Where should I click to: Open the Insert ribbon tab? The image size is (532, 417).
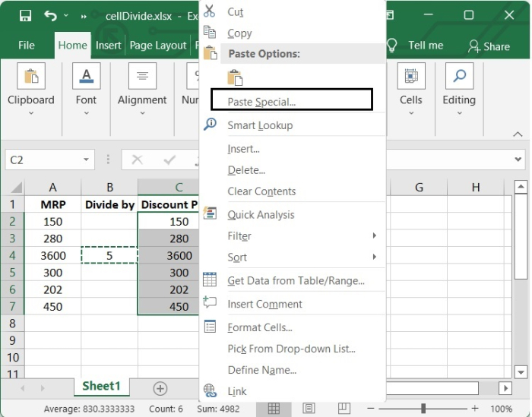[108, 46]
